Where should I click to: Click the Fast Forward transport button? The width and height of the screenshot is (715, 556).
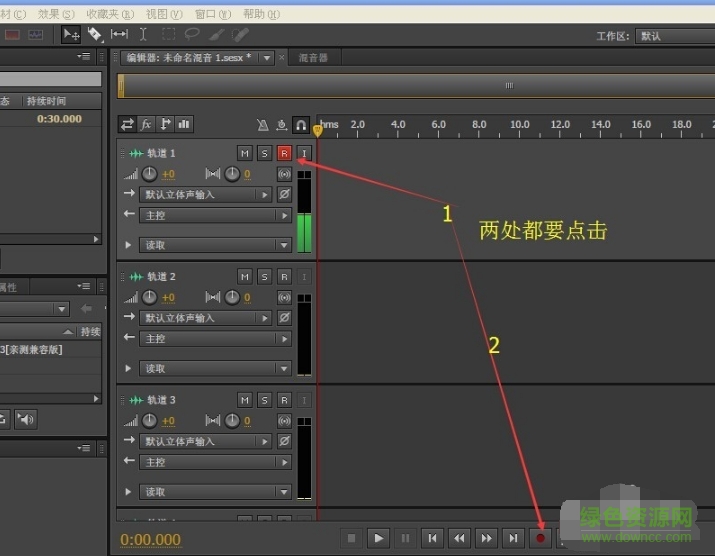[486, 538]
